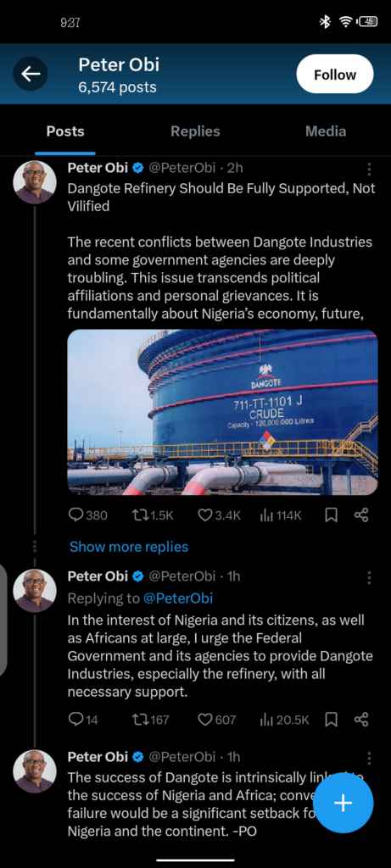The width and height of the screenshot is (391, 868).
Task: Open more options on the Federal Government reply
Action: tap(369, 578)
